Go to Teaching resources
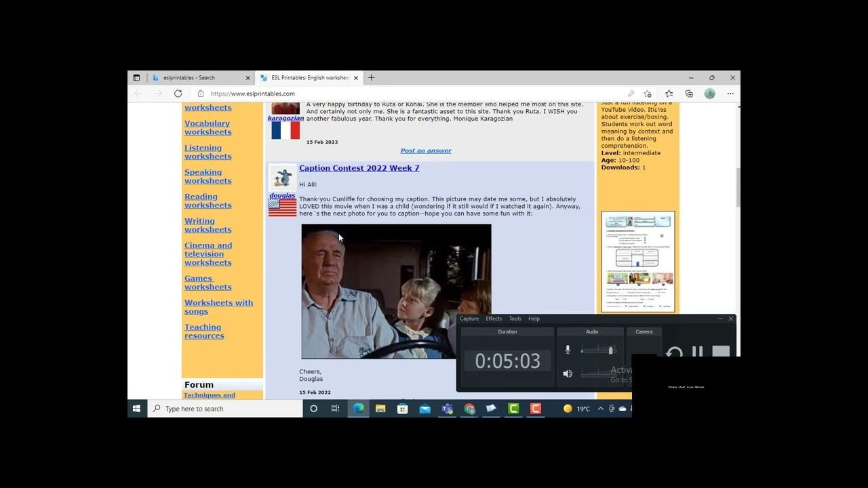The width and height of the screenshot is (868, 488). pos(203,331)
